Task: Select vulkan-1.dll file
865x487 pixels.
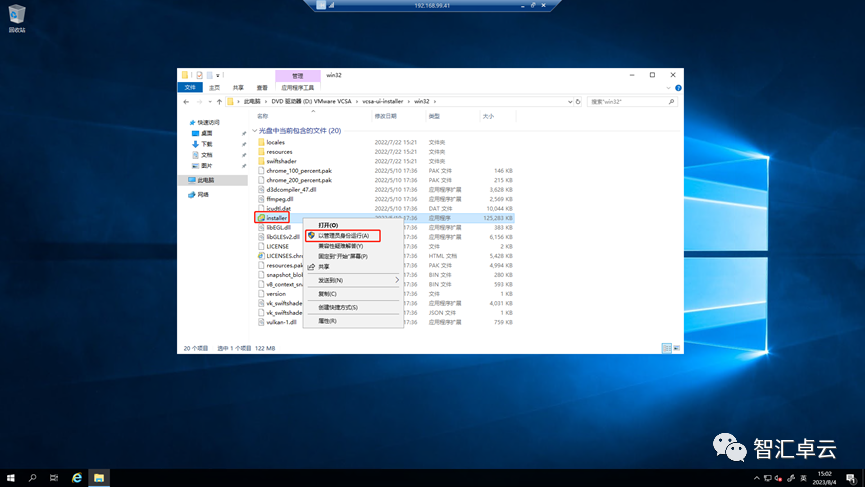Action: (x=281, y=322)
